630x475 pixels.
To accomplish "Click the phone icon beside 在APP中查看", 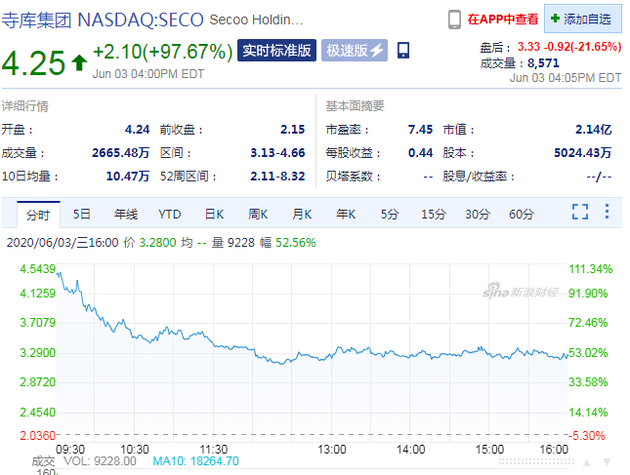I will tap(454, 19).
